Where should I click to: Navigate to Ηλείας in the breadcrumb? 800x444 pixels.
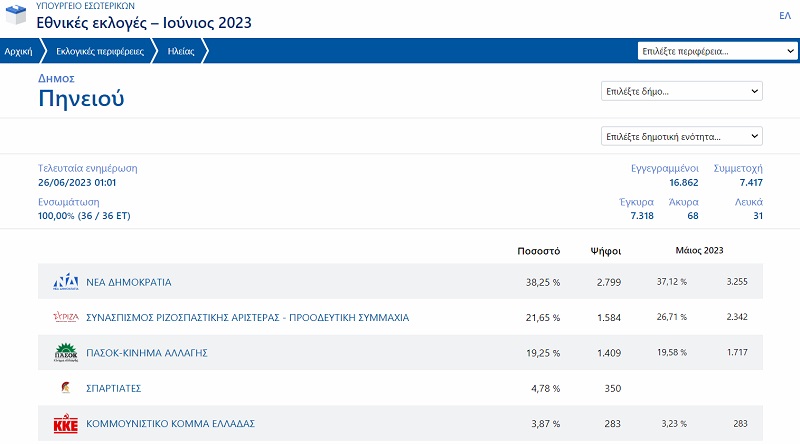(x=181, y=50)
